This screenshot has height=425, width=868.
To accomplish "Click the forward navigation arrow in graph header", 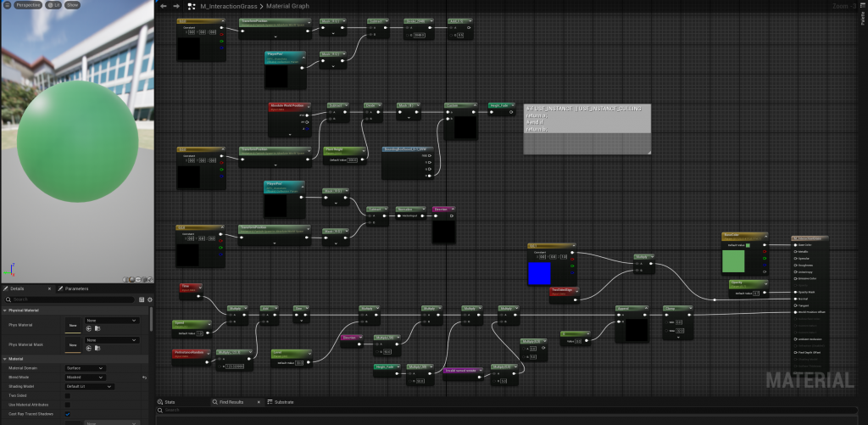I will click(175, 6).
